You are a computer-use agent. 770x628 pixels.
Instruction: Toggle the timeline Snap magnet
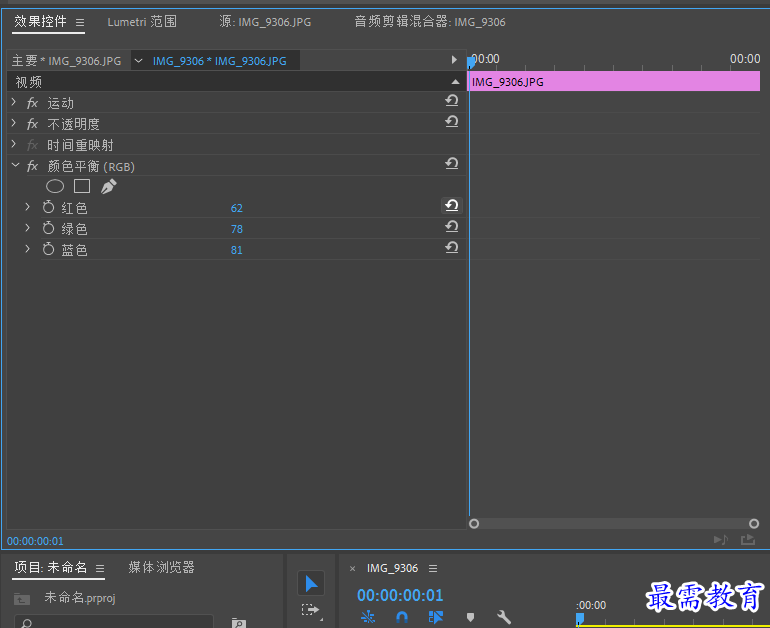[x=402, y=617]
